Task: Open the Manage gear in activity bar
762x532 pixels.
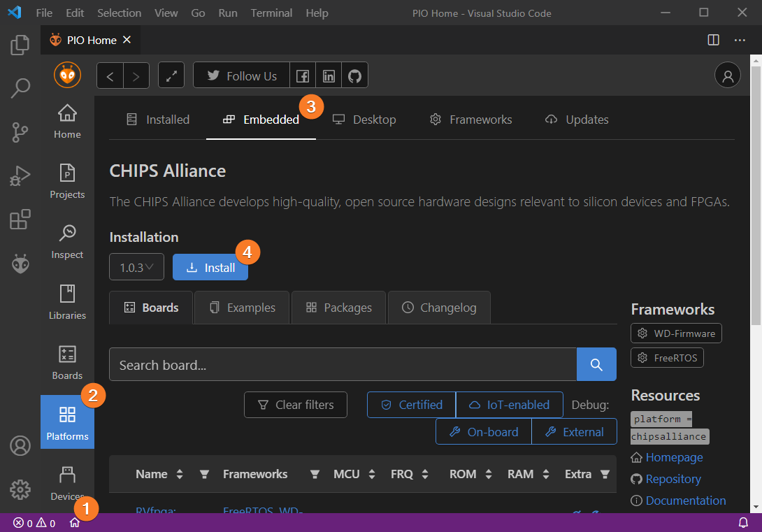Action: coord(20,489)
